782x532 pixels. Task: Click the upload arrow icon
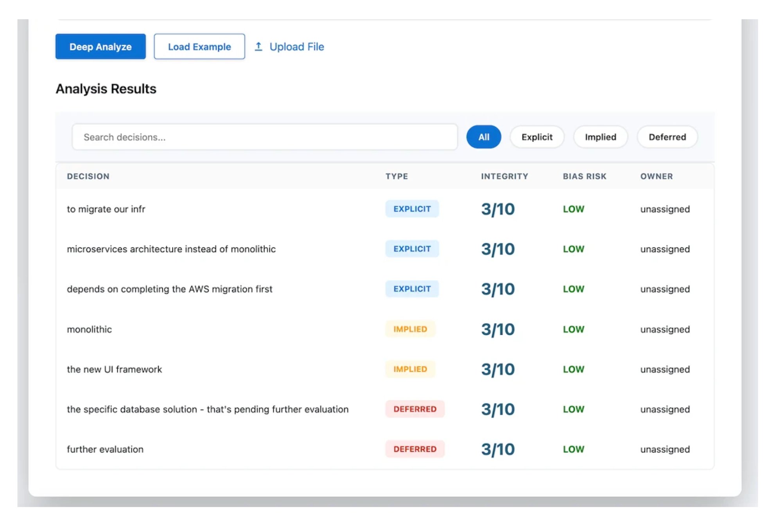[x=258, y=47]
